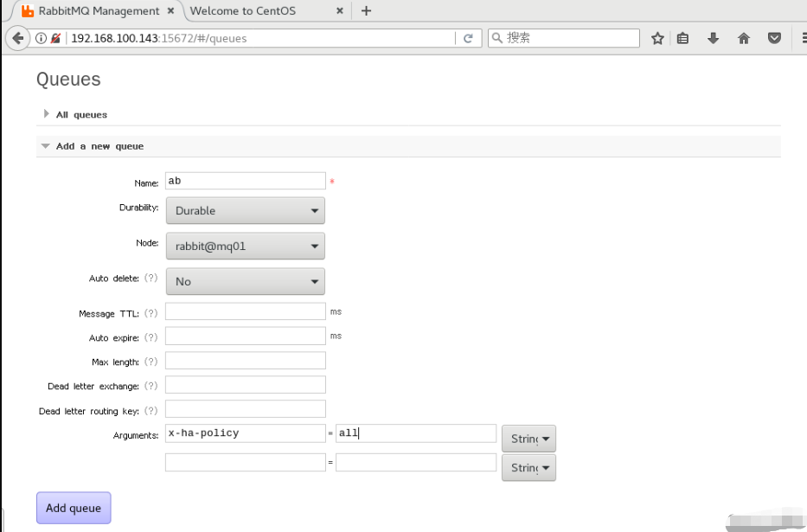Screen dimensions: 807x532
Task: Click the browser search box
Action: (x=564, y=38)
